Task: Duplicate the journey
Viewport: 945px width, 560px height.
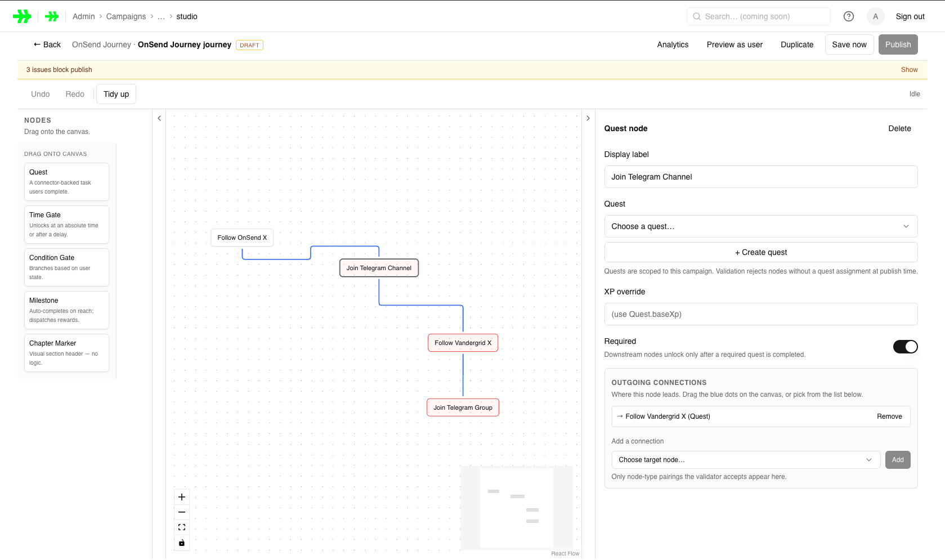Action: tap(797, 44)
